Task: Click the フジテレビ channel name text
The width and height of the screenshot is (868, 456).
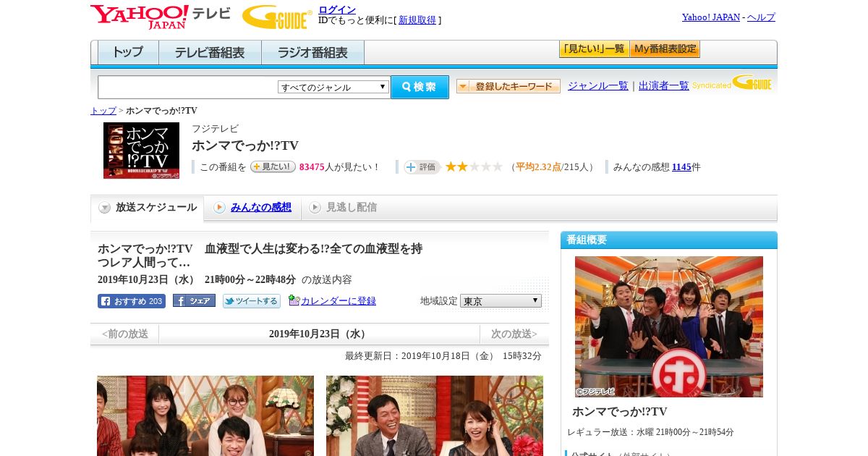Action: point(215,129)
